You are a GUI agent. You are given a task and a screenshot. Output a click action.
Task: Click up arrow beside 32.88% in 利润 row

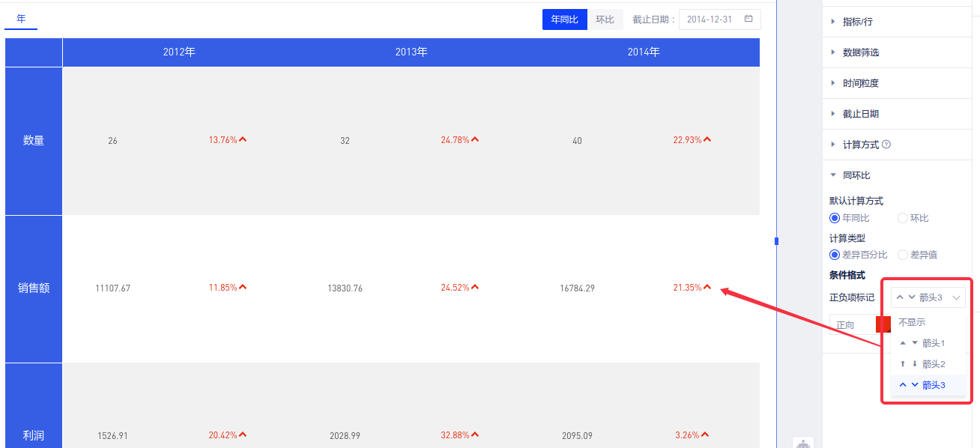pyautogui.click(x=475, y=435)
